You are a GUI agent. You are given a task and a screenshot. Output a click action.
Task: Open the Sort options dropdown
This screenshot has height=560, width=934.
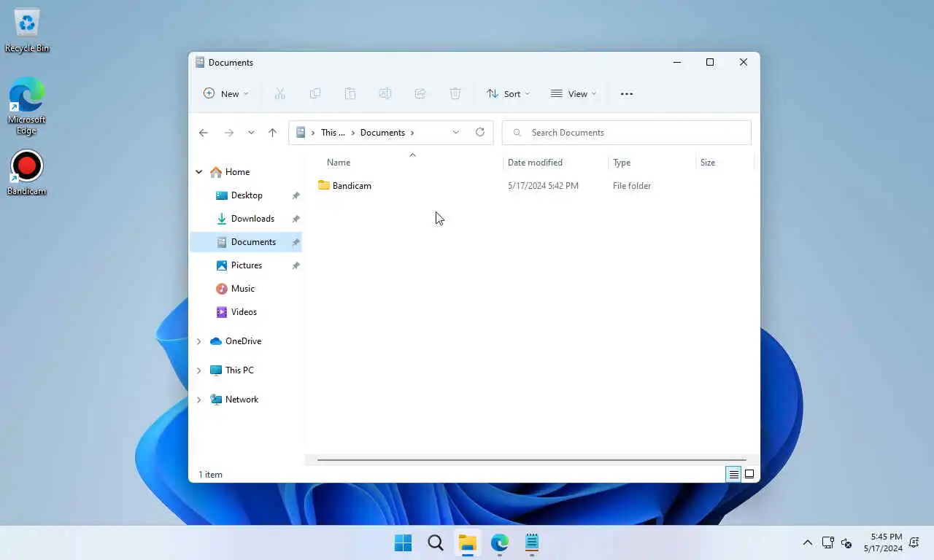pyautogui.click(x=509, y=93)
